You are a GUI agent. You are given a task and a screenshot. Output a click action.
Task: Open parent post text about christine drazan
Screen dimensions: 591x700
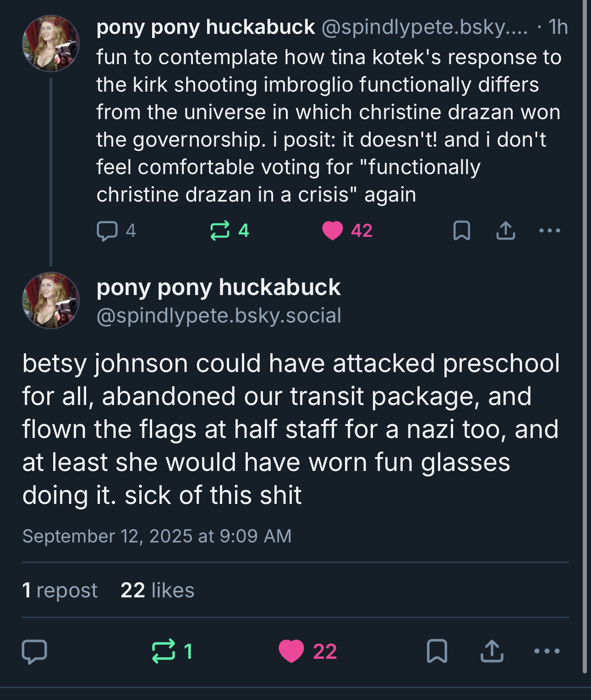328,126
